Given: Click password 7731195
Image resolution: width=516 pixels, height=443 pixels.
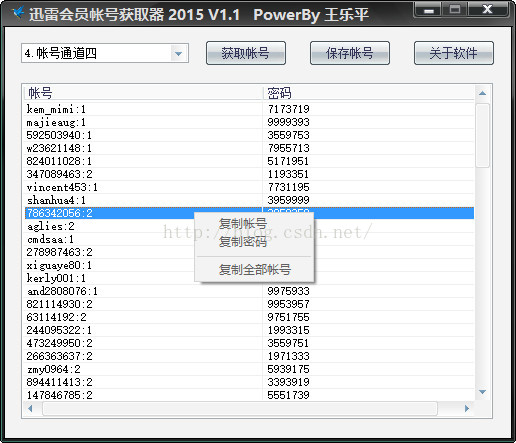Looking at the screenshot, I should tap(288, 187).
